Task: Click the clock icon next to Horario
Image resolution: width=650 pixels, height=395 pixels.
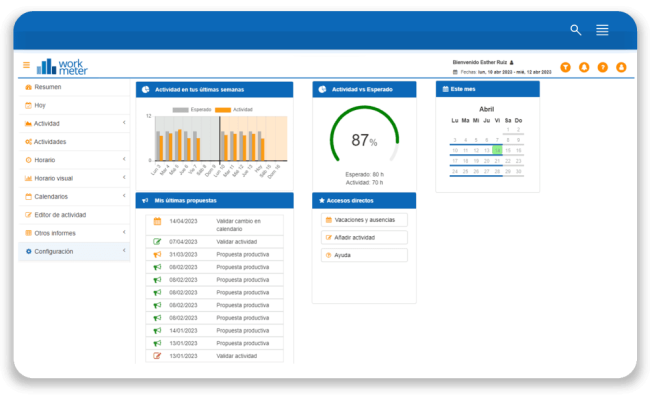Action: tap(28, 160)
